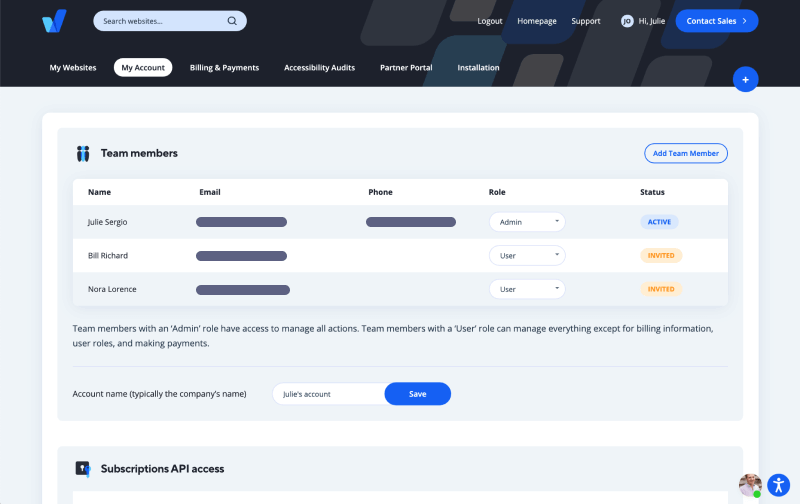
Task: Switch to the My Websites tab
Action: click(73, 68)
